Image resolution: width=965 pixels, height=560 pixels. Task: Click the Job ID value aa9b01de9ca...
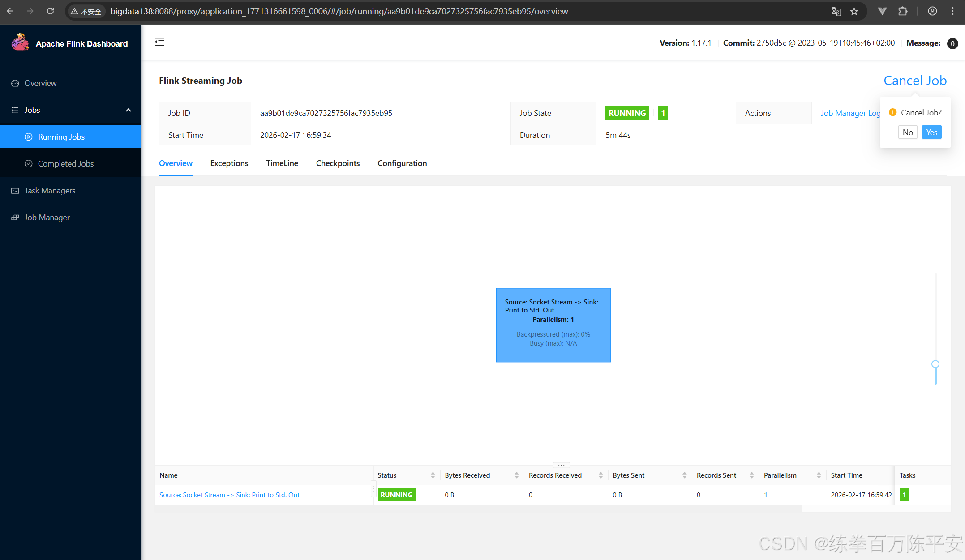(326, 113)
